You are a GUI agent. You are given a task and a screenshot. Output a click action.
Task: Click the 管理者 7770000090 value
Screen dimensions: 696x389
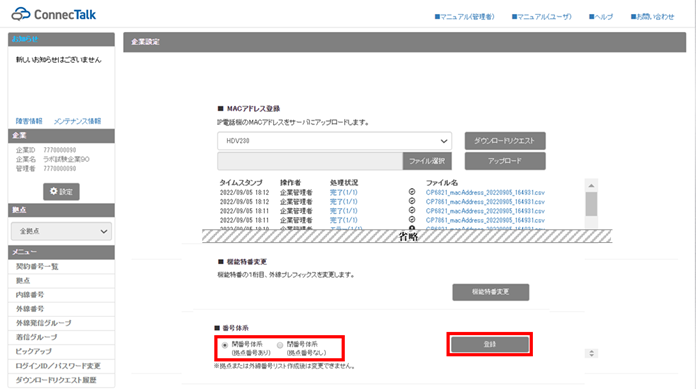click(x=59, y=168)
